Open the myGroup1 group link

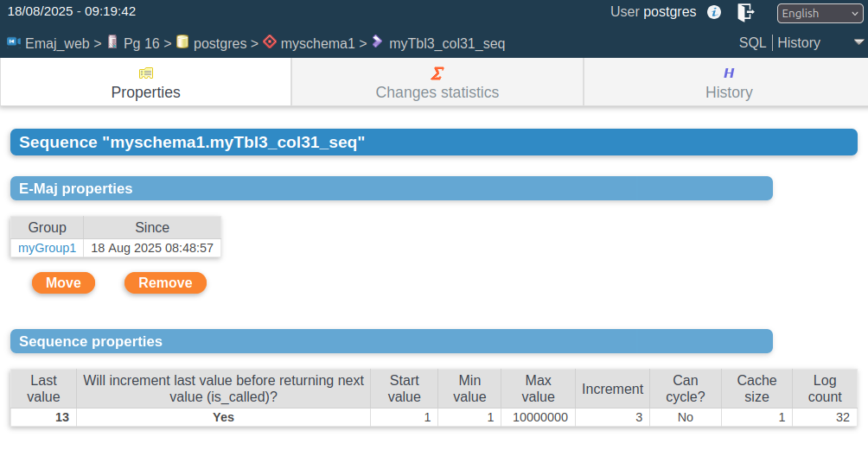[47, 248]
